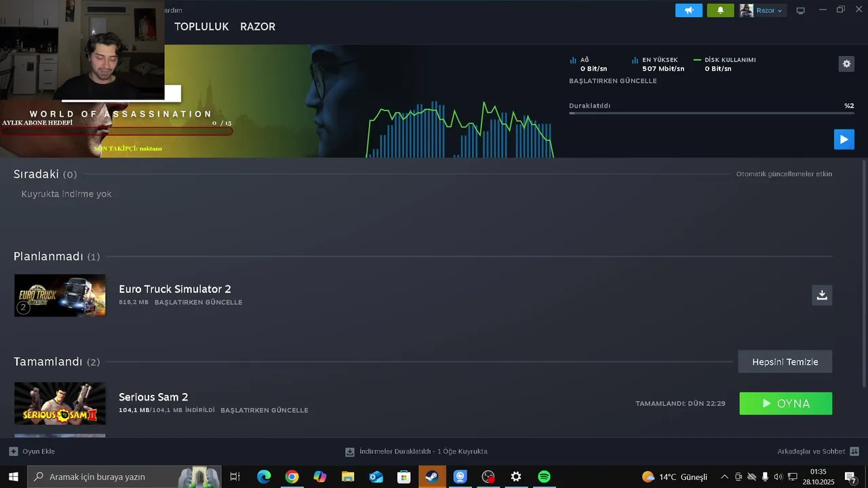The image size is (868, 488).
Task: Switch to Big Picture mode monitor icon
Action: [x=800, y=10]
